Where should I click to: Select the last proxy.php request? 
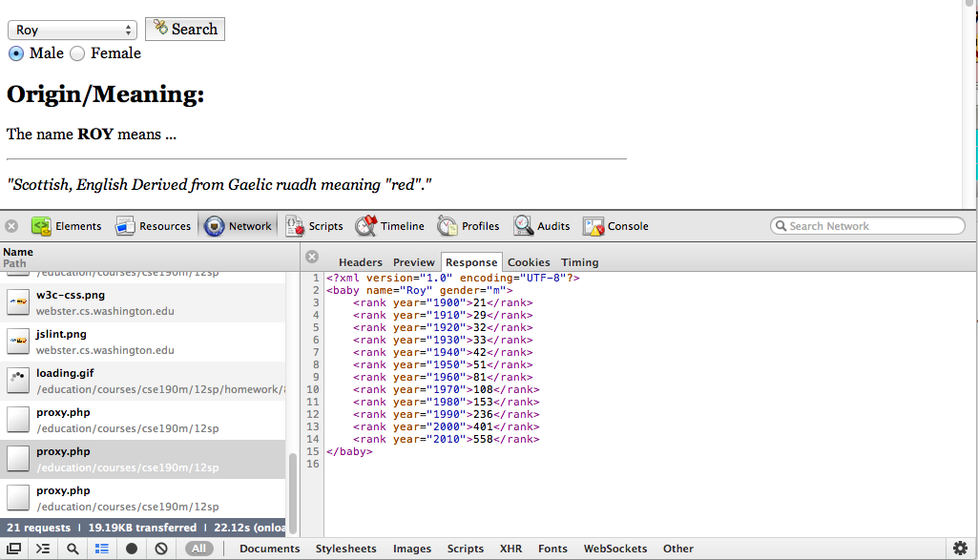point(143,498)
